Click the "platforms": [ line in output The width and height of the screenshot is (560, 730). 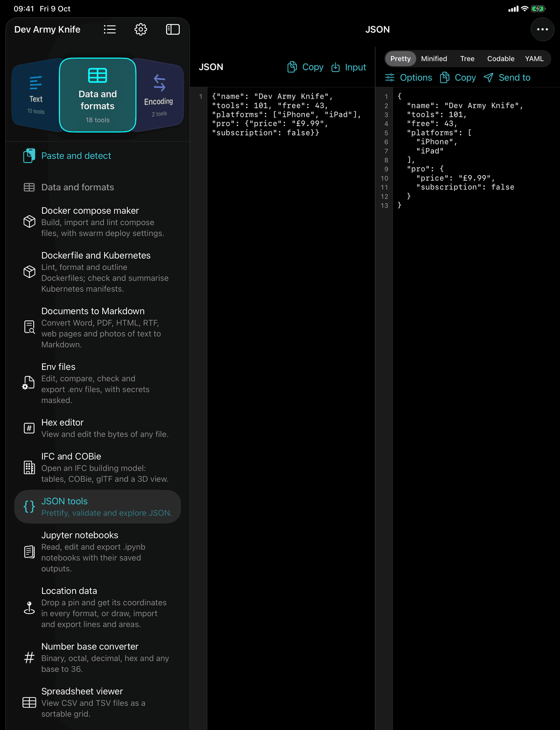pyautogui.click(x=439, y=133)
